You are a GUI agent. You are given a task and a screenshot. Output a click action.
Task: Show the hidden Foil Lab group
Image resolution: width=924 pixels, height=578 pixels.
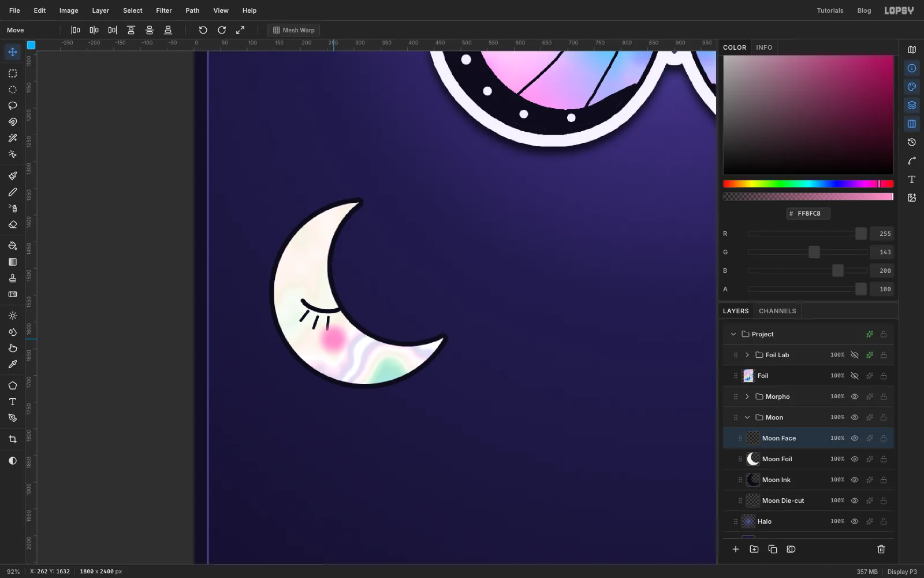coord(855,355)
